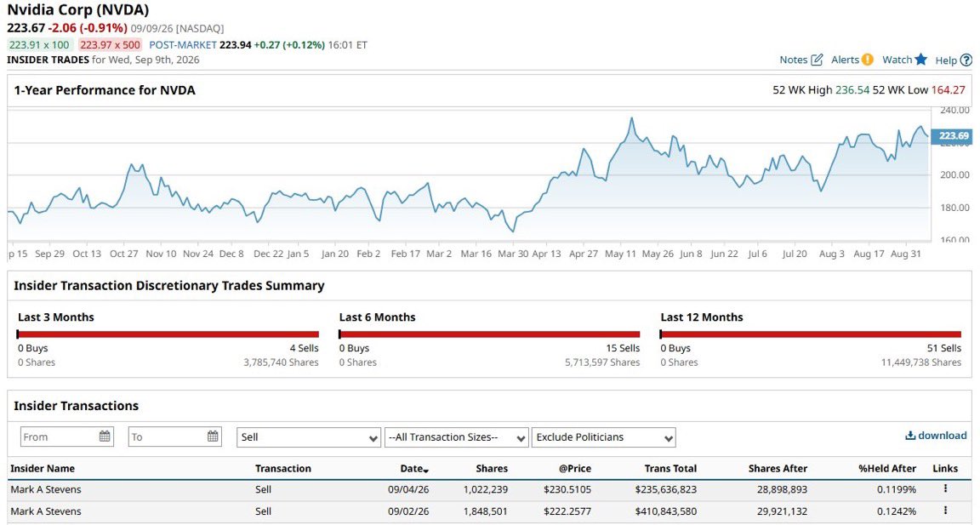The image size is (980, 525).
Task: Open Mark A Stevens 09/04/26 insider name
Action: (46, 489)
